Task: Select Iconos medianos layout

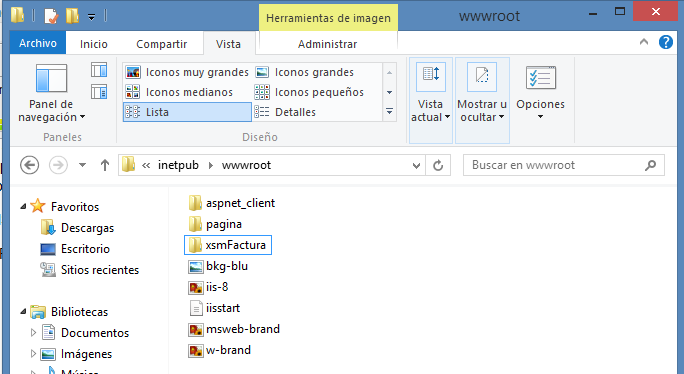Action: pyautogui.click(x=179, y=92)
